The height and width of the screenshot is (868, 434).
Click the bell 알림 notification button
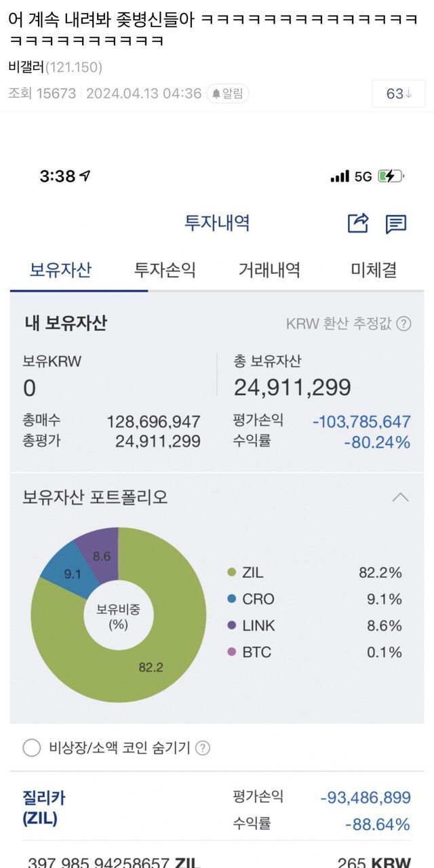[228, 94]
